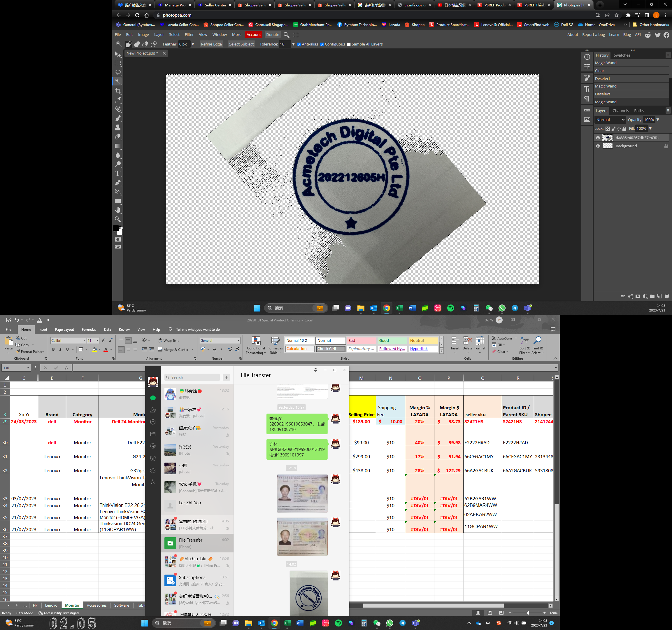Viewport: 672px width, 630px height.
Task: Open the layer blend mode Normal dropdown
Action: (610, 120)
